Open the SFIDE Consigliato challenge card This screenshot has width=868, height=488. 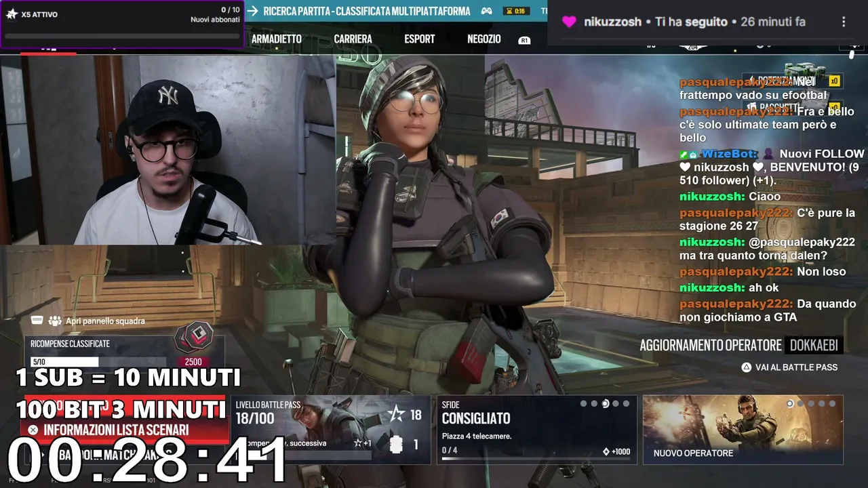536,430
